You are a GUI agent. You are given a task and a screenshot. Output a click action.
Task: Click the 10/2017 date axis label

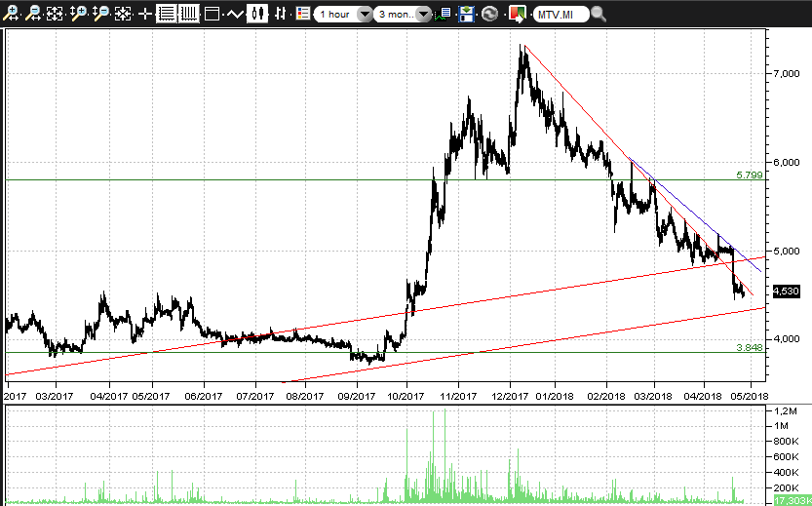point(406,396)
